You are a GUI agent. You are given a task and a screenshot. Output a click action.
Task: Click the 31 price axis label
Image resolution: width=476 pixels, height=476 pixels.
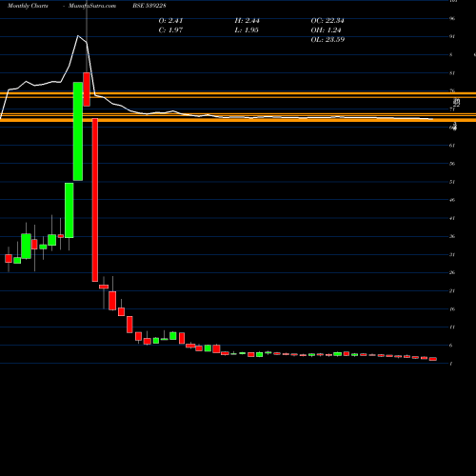tap(452, 254)
